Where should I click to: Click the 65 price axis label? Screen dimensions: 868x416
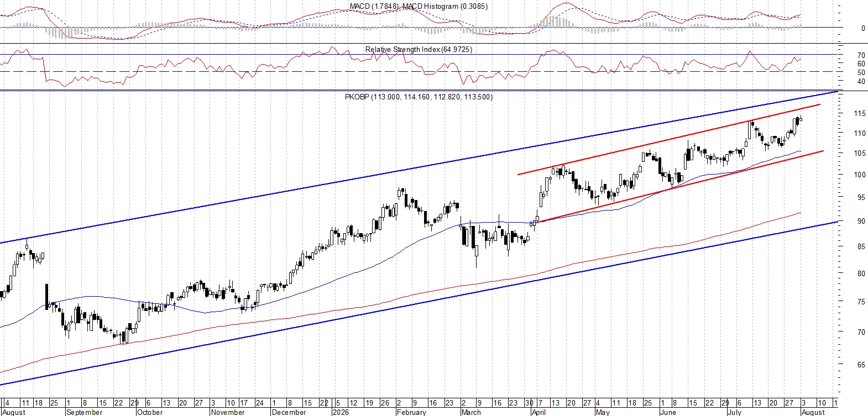tap(861, 365)
